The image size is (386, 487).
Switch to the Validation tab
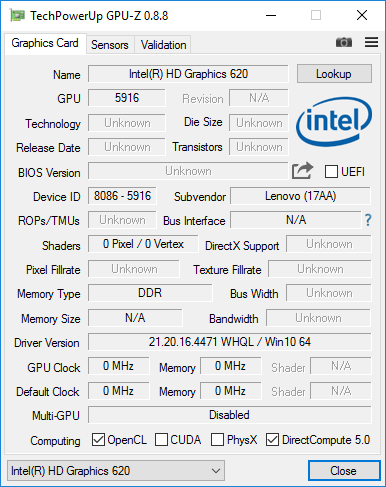163,45
